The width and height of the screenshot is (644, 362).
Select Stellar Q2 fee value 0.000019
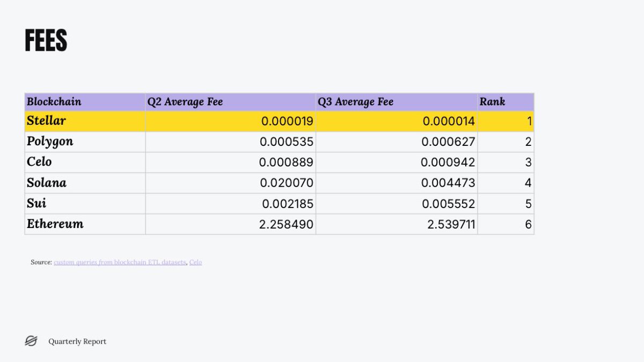[x=287, y=122]
